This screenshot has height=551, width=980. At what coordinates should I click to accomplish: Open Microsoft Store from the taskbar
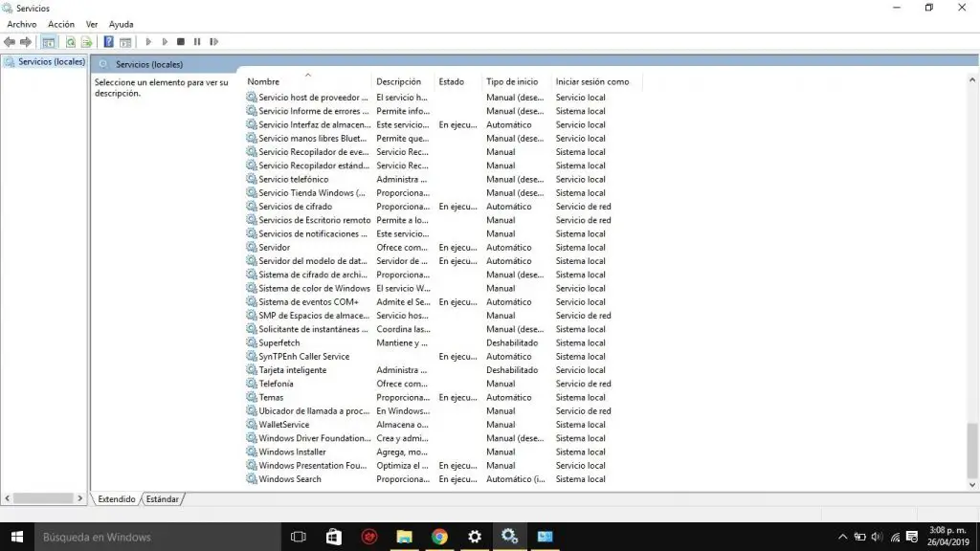(334, 537)
